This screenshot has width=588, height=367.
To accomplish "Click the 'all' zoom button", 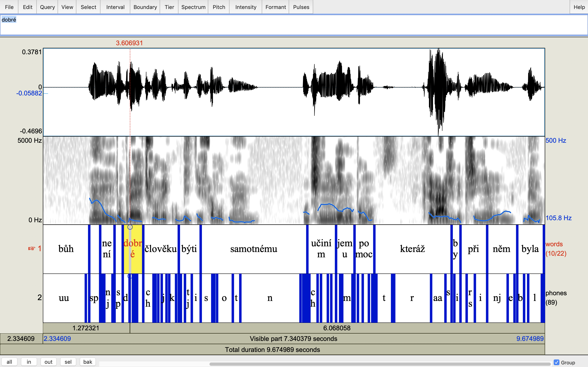I will click(9, 362).
